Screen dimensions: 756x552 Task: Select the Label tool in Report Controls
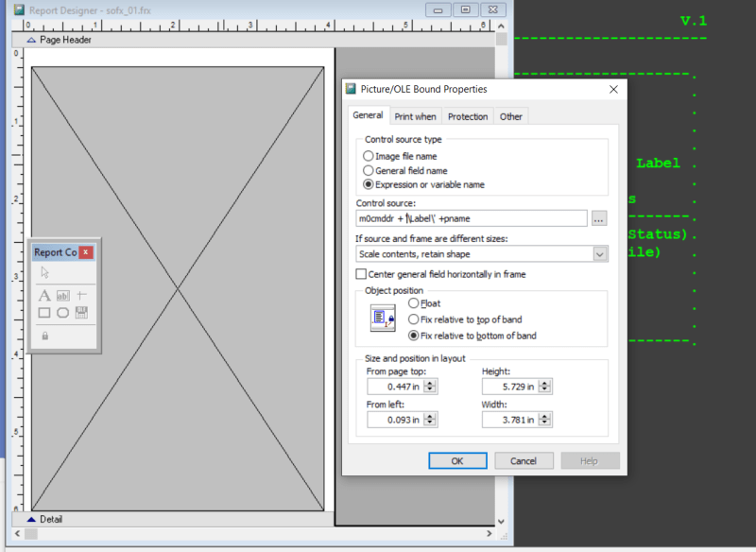click(x=44, y=295)
